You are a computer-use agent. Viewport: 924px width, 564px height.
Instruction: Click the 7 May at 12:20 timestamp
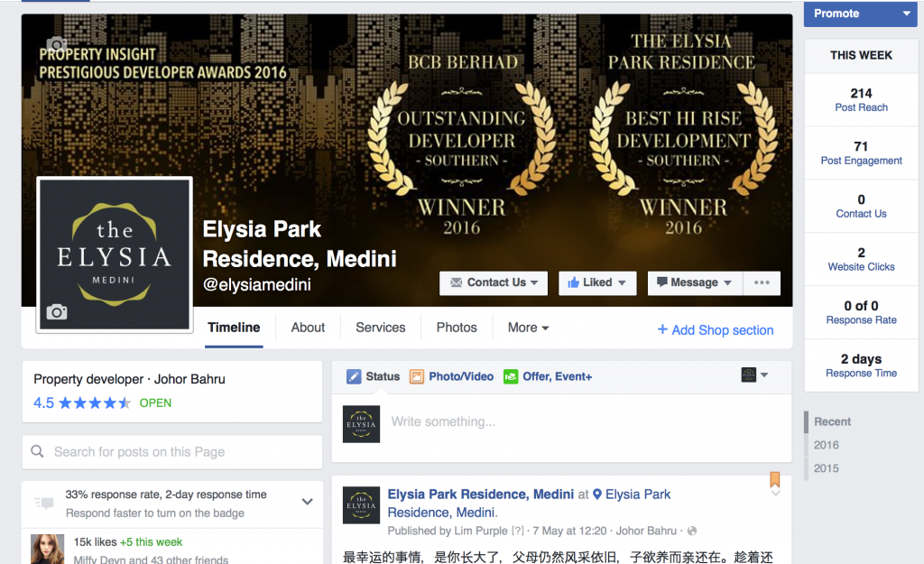pyautogui.click(x=569, y=531)
